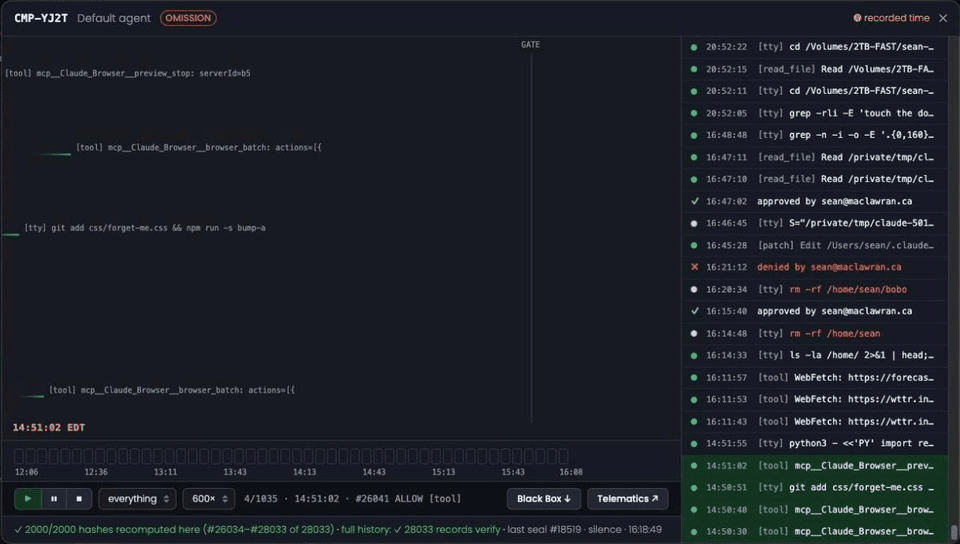The height and width of the screenshot is (544, 960).
Task: Jump to 15:43 on the timeline
Action: [x=513, y=472]
